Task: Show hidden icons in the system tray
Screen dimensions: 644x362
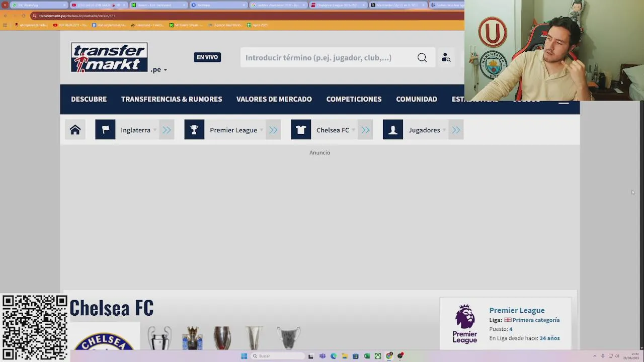Action: (x=595, y=356)
